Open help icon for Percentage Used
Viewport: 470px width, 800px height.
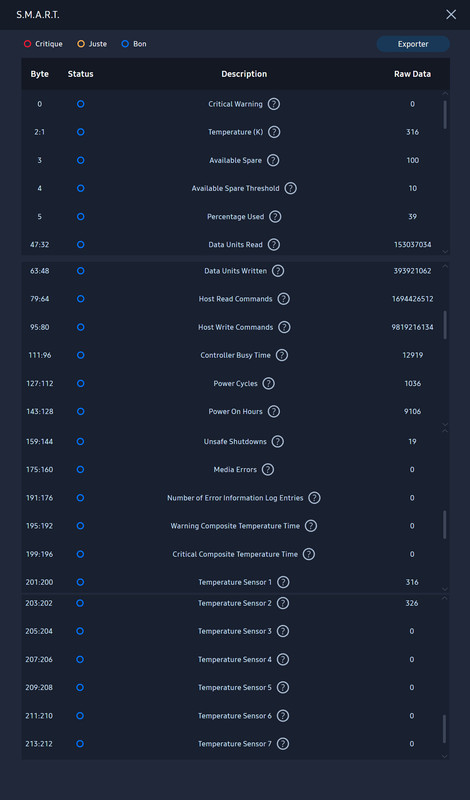point(275,217)
